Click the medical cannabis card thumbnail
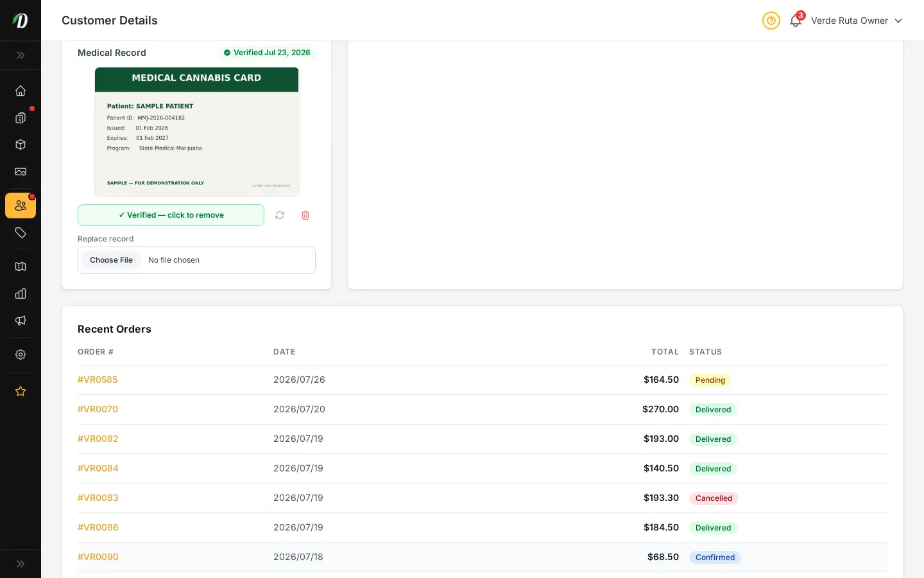Image resolution: width=924 pixels, height=578 pixels. [197, 132]
